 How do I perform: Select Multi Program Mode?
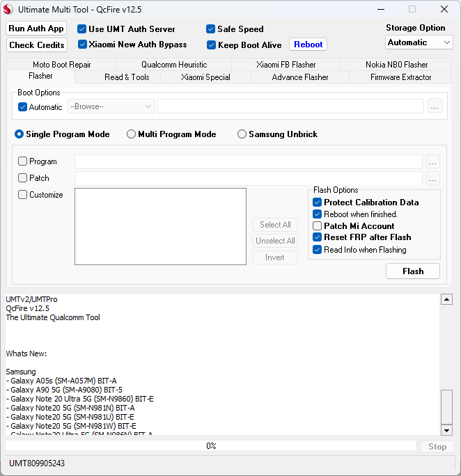pos(131,134)
